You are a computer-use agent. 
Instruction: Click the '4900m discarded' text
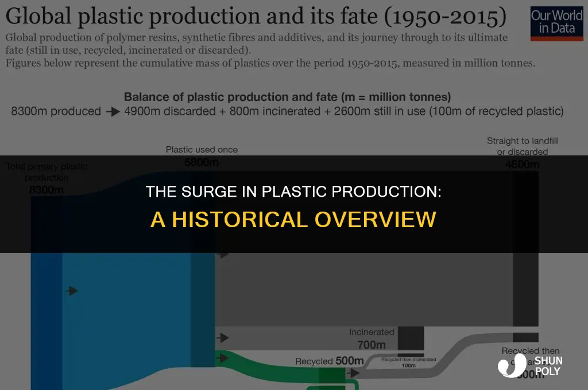pyautogui.click(x=170, y=111)
